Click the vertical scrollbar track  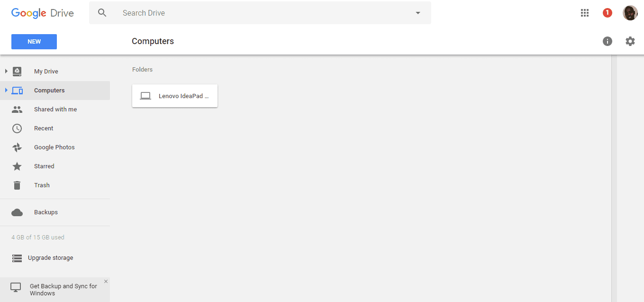point(614,178)
